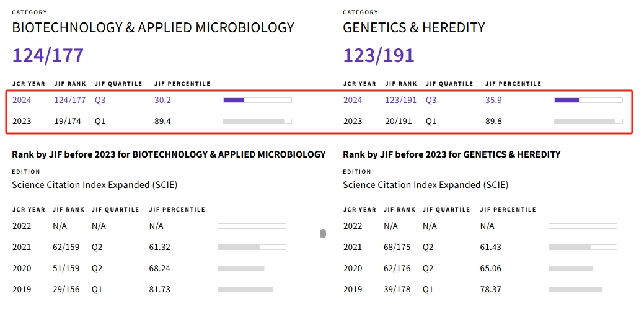
Task: Click 2024 year in Genetics & Heredity table
Action: (x=353, y=100)
